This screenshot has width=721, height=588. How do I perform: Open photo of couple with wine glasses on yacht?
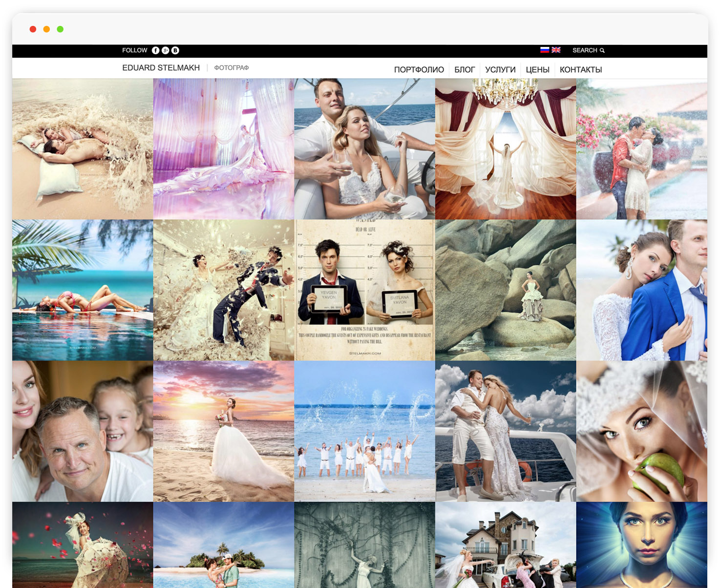click(365, 149)
